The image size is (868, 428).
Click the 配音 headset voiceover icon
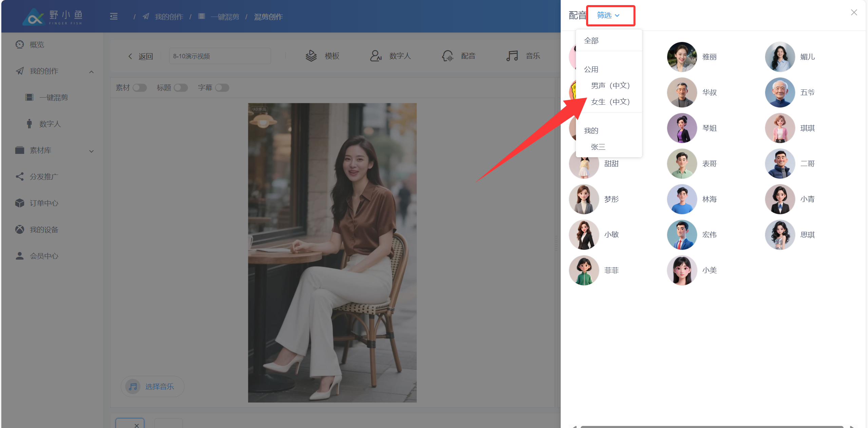coord(447,56)
